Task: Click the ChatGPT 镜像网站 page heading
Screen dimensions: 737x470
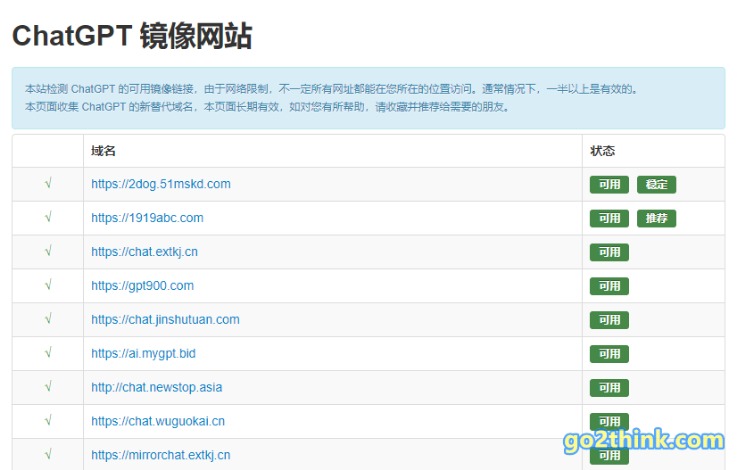Action: [x=132, y=36]
